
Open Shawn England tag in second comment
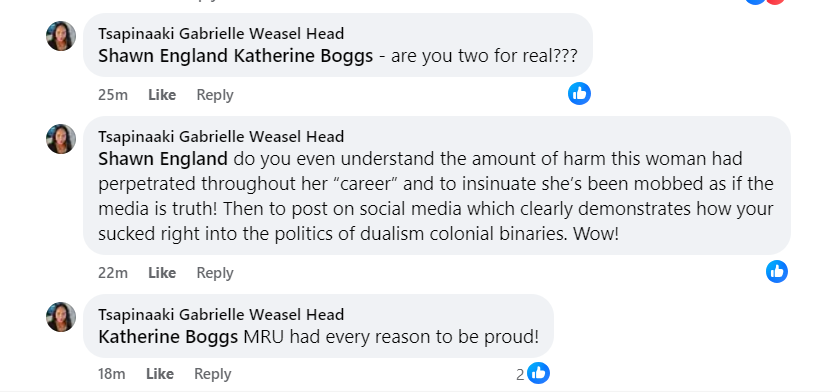(x=163, y=159)
